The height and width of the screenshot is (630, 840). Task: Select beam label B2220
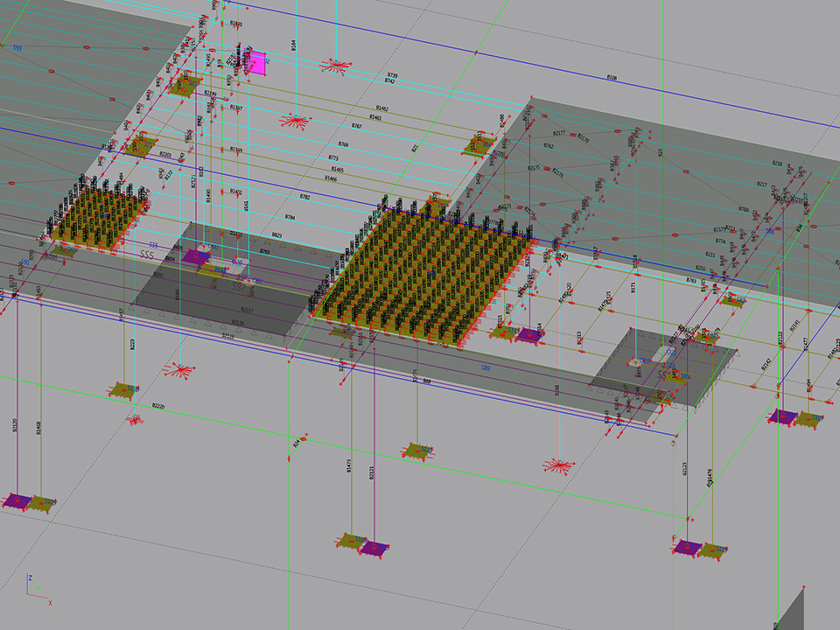pyautogui.click(x=158, y=406)
